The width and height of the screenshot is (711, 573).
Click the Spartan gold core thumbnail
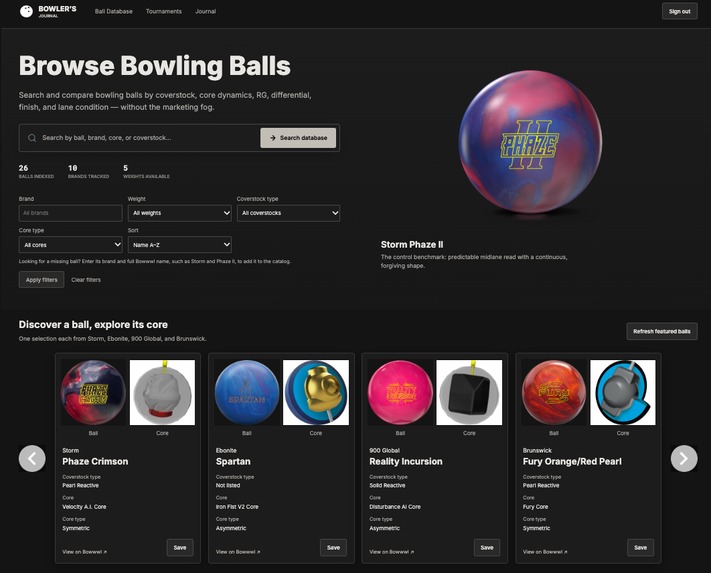pyautogui.click(x=316, y=393)
